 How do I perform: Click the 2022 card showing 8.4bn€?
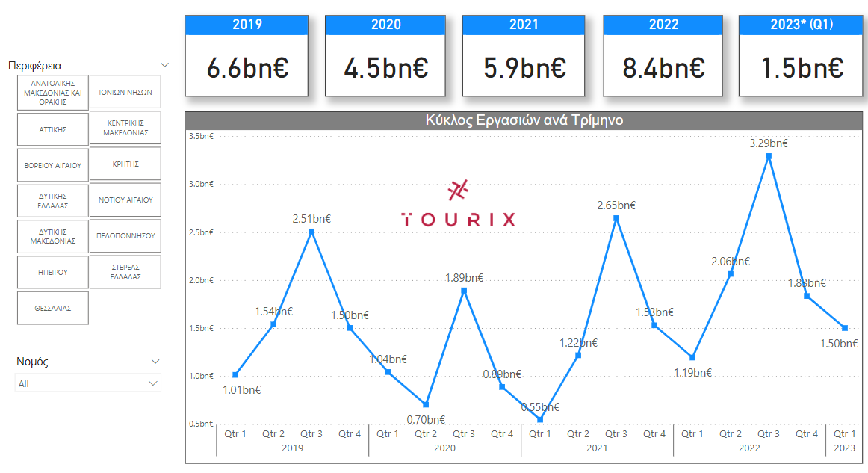[x=663, y=68]
